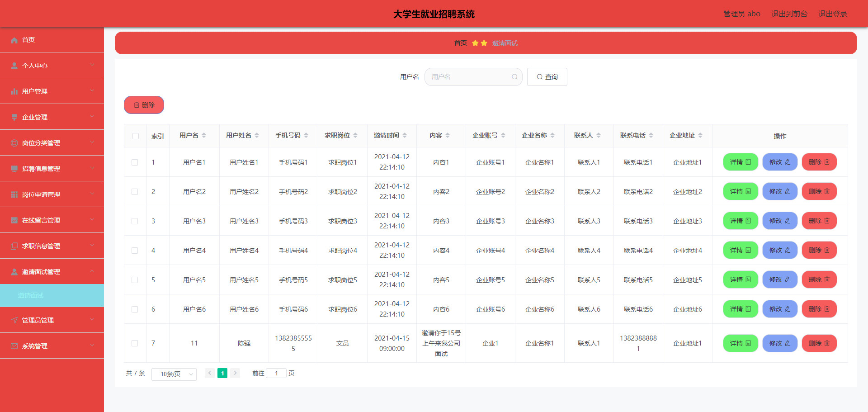Click the user icon beside 邀请面试管理
Screen dimensions: 868x412
[x=14, y=272]
